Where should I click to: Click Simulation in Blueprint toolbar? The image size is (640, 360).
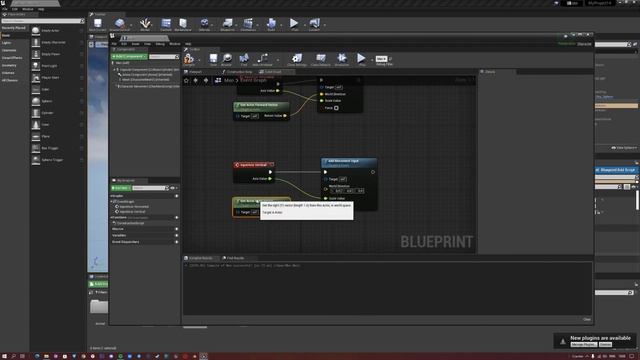(x=342, y=60)
